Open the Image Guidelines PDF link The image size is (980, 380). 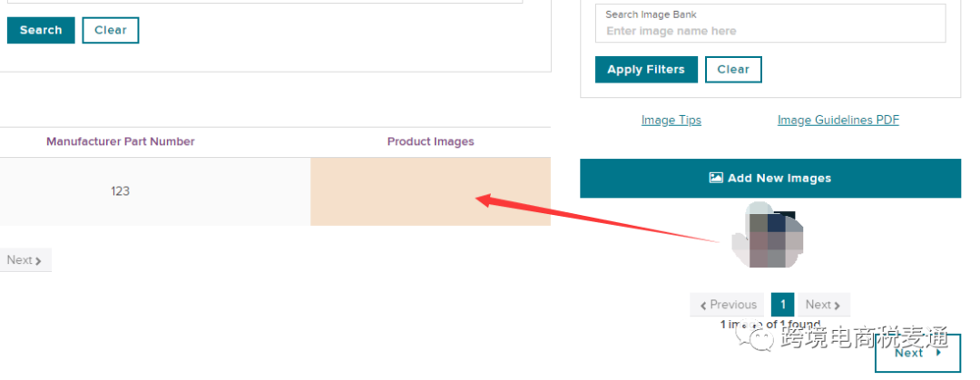point(838,120)
